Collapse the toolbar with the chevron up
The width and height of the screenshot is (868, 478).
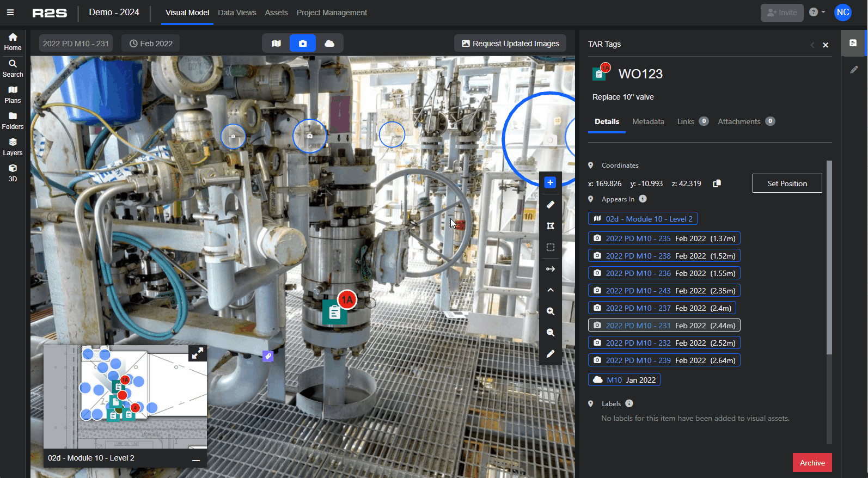(550, 290)
